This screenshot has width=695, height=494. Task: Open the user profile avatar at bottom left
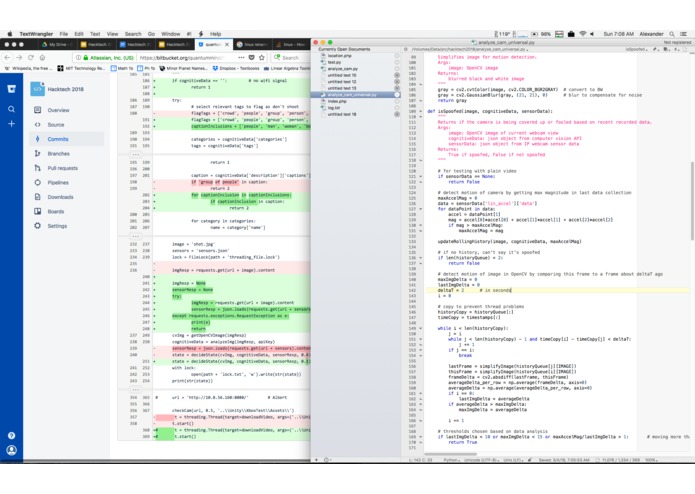pos(12,451)
